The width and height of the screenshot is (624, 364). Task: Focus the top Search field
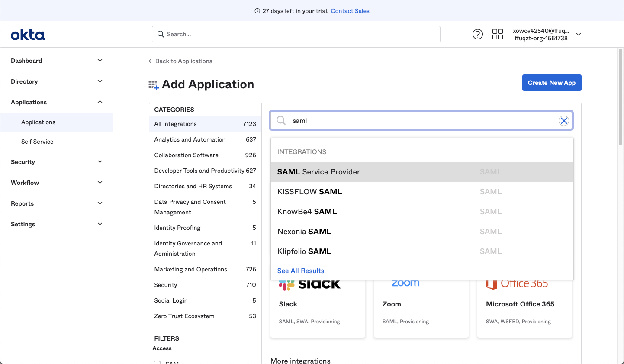click(x=296, y=34)
